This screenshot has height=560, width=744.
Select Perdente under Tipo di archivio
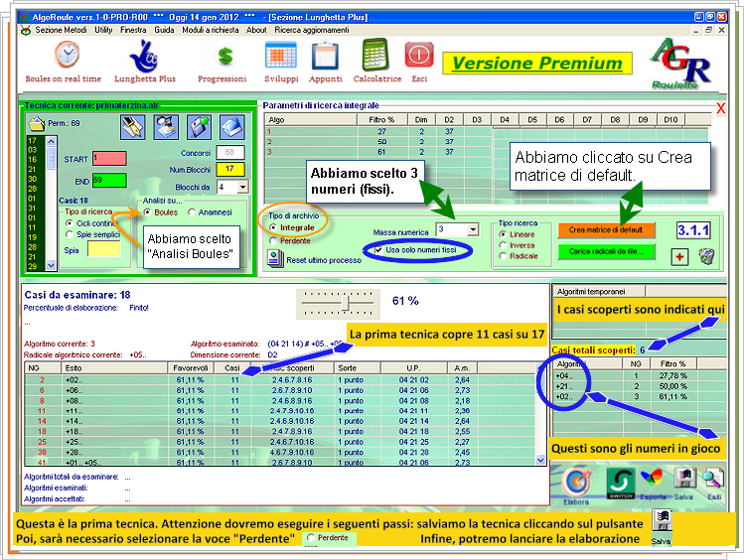(x=273, y=241)
